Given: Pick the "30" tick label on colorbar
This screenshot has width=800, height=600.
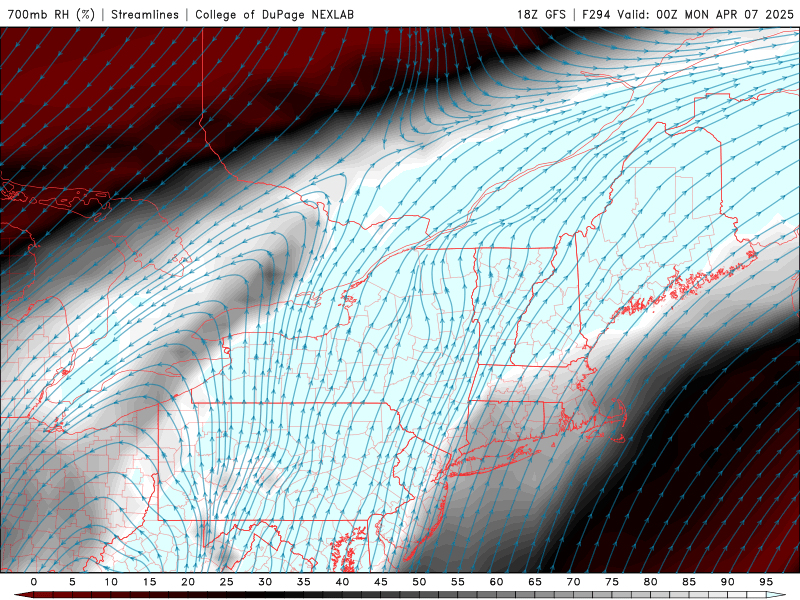Looking at the screenshot, I should (x=265, y=582).
